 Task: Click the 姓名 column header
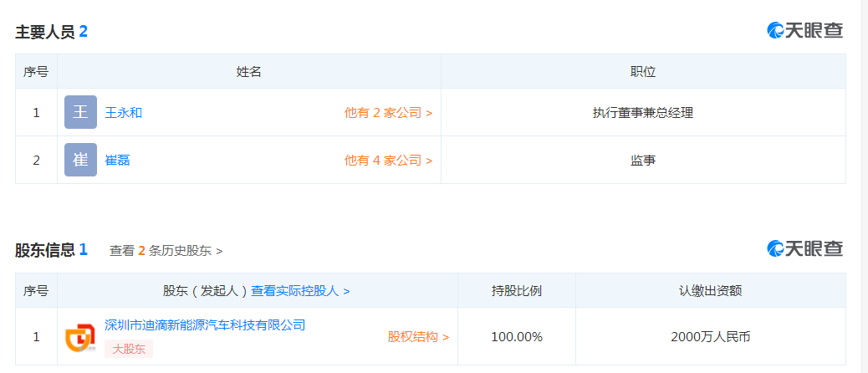coord(248,71)
